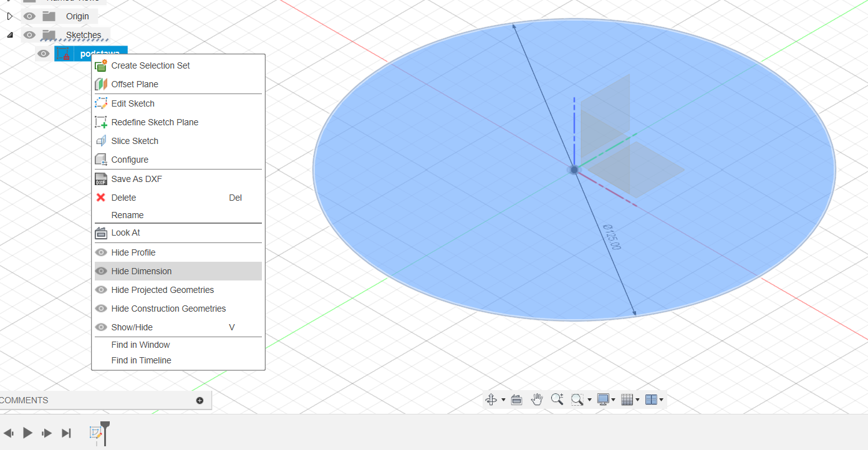Toggle Hide Profile option
Image resolution: width=868 pixels, height=450 pixels.
click(x=178, y=252)
